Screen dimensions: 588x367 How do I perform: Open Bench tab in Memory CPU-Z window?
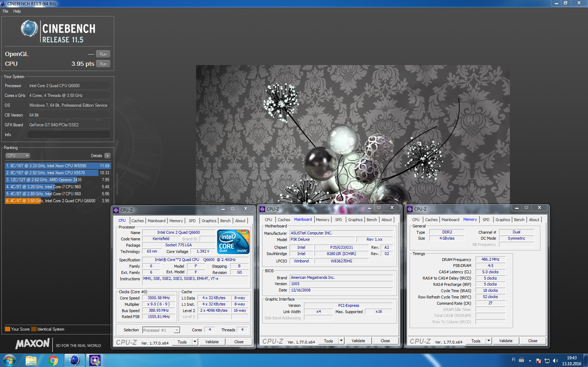(519, 220)
